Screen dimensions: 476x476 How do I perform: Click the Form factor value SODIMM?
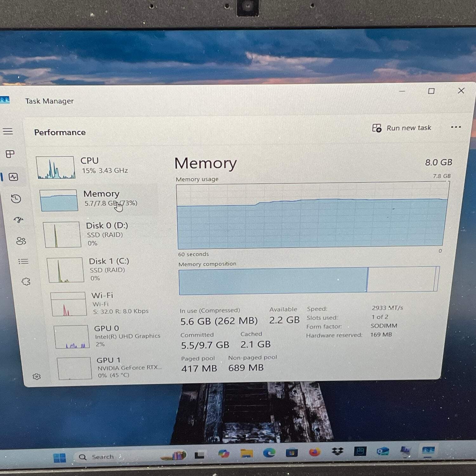[384, 326]
